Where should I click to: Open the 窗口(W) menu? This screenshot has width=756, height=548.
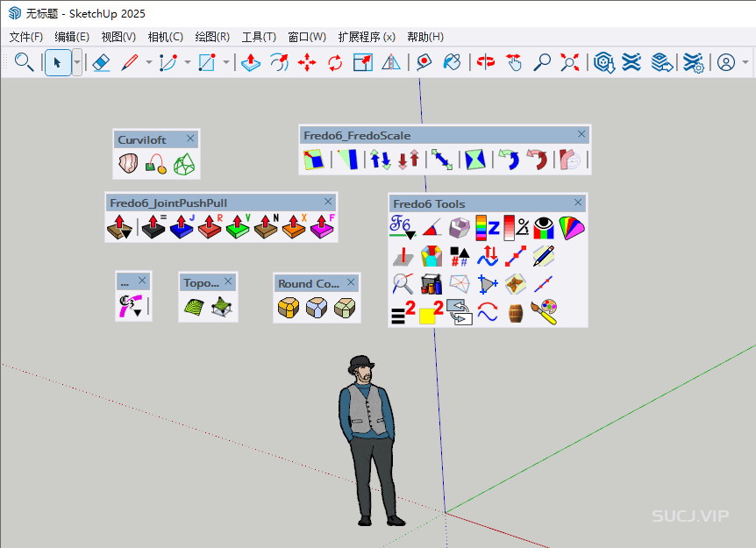pyautogui.click(x=307, y=37)
